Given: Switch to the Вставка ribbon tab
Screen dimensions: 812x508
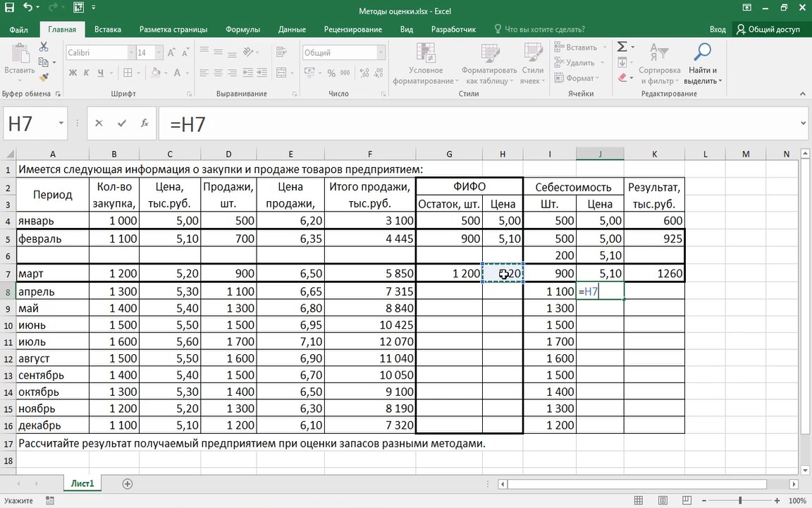Looking at the screenshot, I should click(108, 30).
